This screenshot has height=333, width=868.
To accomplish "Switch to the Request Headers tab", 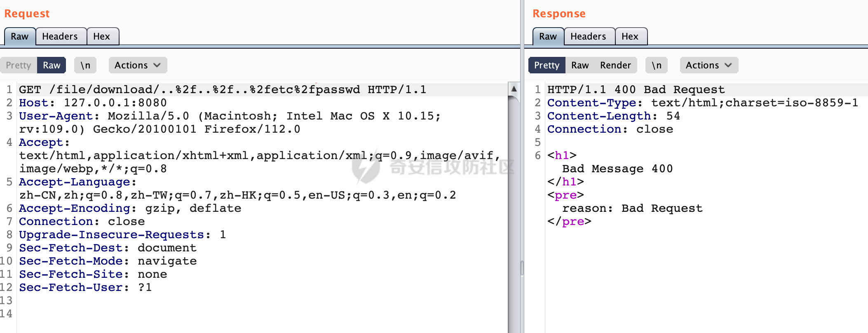I will 60,36.
